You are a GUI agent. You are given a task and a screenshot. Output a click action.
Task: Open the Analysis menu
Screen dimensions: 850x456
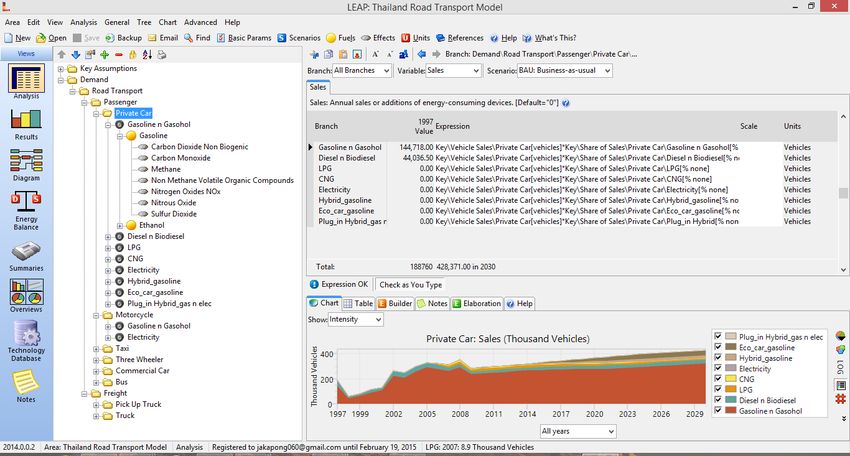[83, 22]
